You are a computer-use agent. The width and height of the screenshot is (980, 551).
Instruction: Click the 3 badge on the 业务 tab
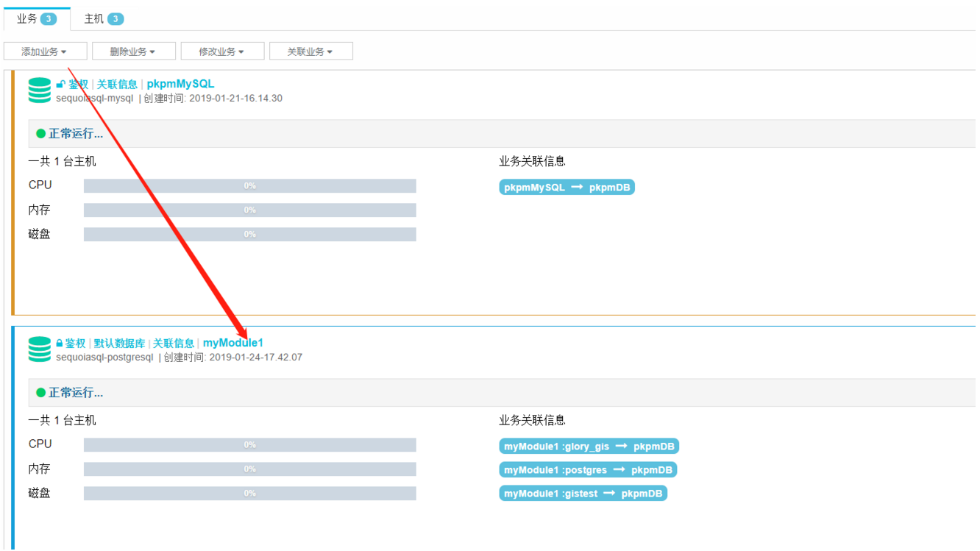48,19
